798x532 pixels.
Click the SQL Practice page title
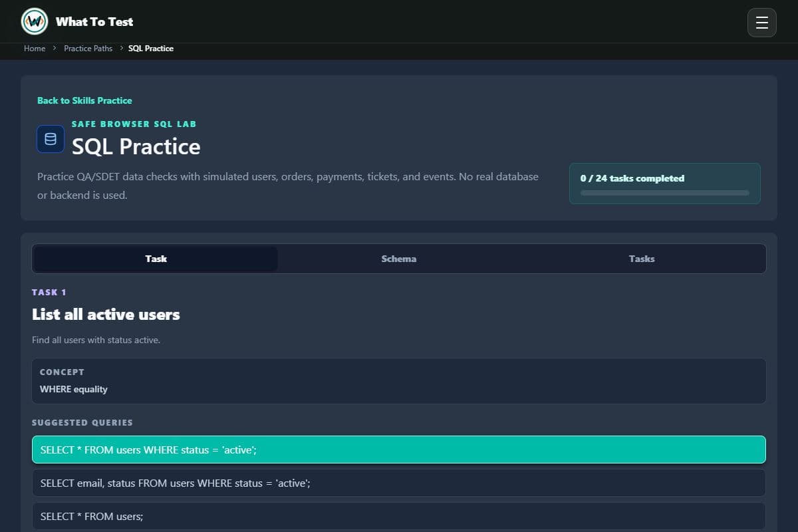pyautogui.click(x=136, y=146)
